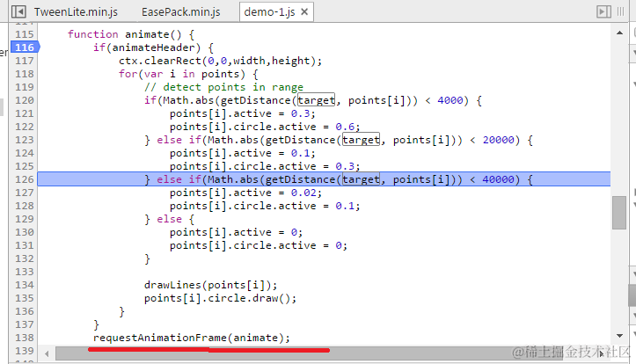Click 'points[i].circle.active = 0;' statement

click(x=259, y=245)
